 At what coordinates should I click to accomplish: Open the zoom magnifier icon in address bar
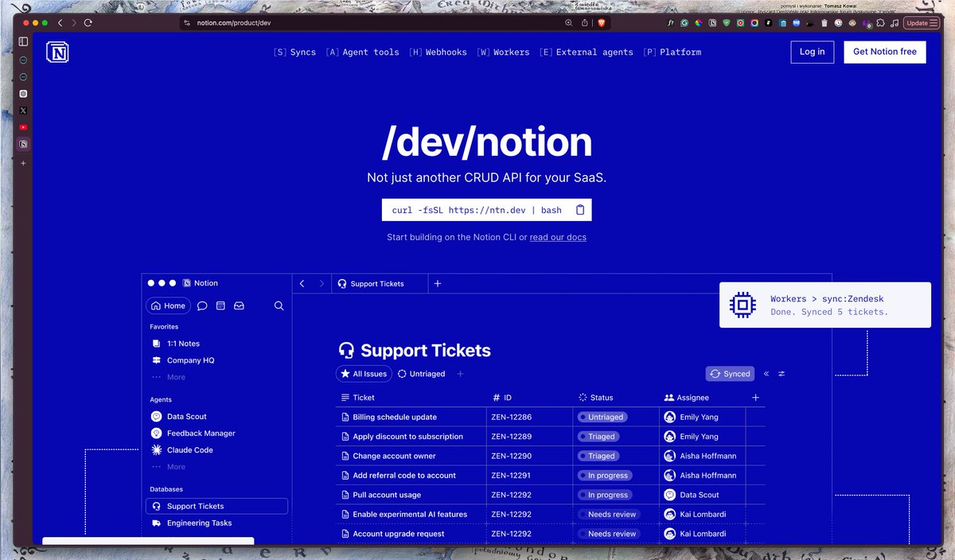(x=569, y=23)
